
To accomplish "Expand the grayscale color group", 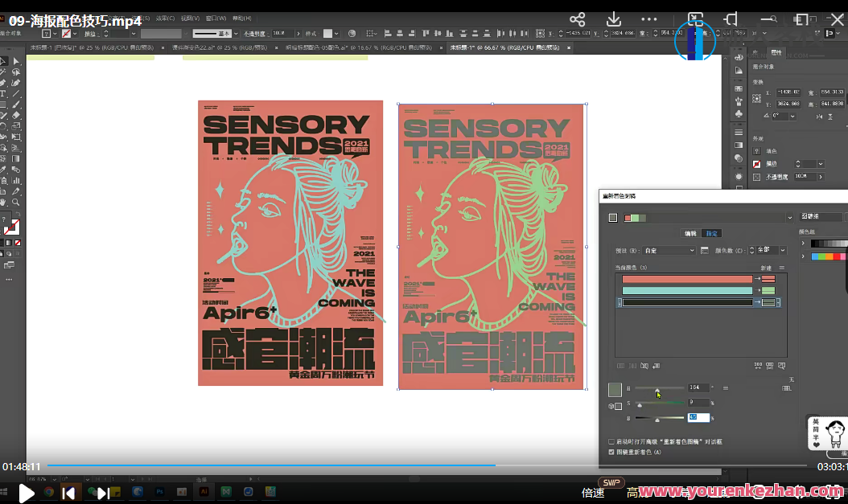I will [805, 244].
